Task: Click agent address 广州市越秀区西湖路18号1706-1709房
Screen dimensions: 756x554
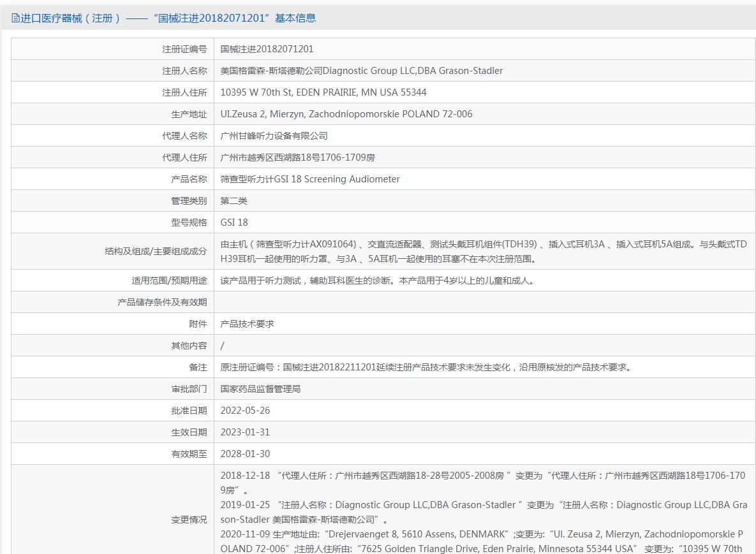Action: point(297,157)
